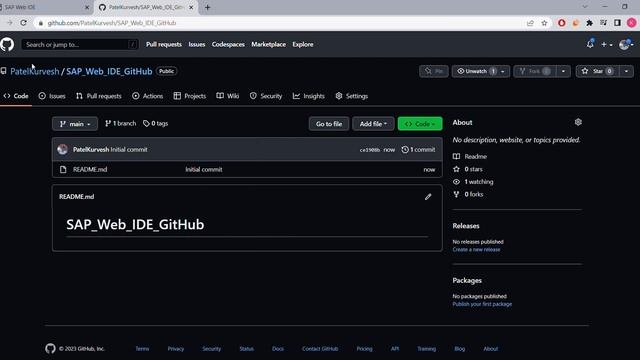Switch to the Projects tab

coord(189,96)
